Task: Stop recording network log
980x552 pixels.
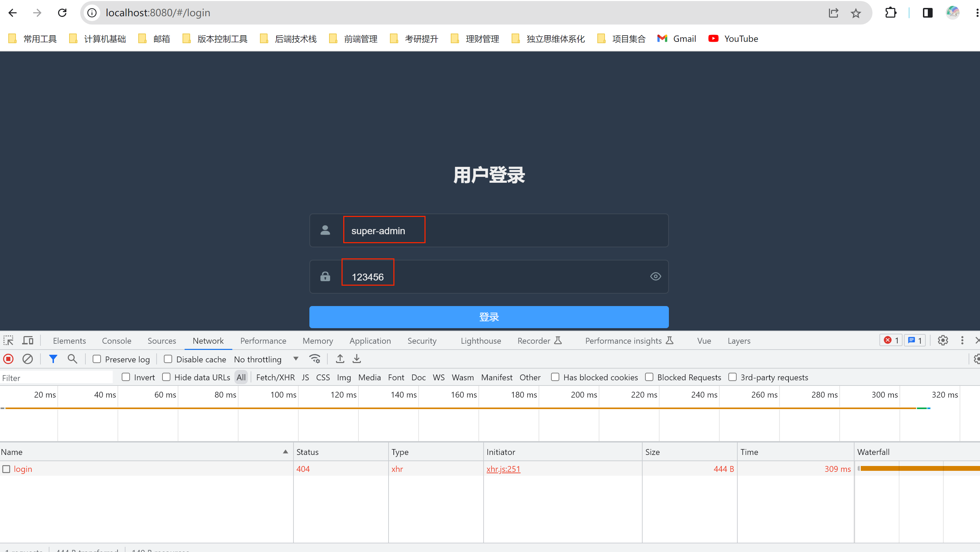Action: 8,359
